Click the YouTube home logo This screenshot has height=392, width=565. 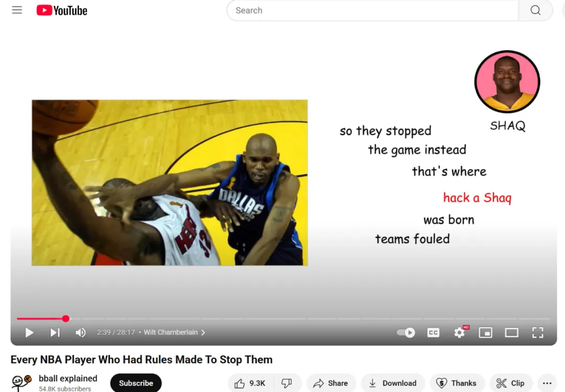tap(62, 10)
